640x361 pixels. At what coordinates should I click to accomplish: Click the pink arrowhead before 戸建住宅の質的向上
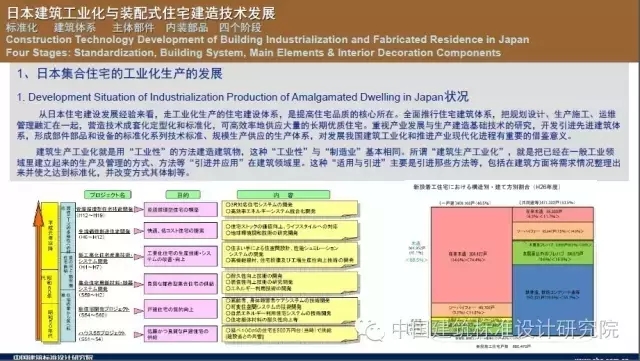139,311
